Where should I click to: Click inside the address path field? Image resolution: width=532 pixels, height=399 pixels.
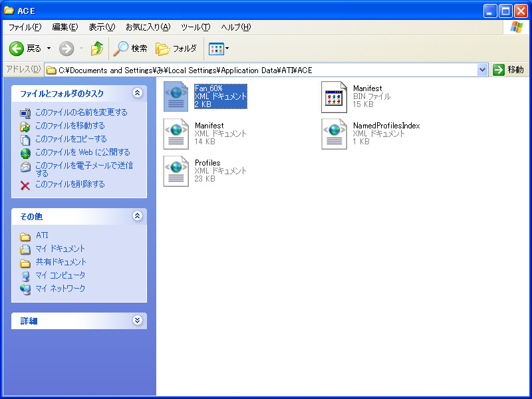tap(266, 70)
